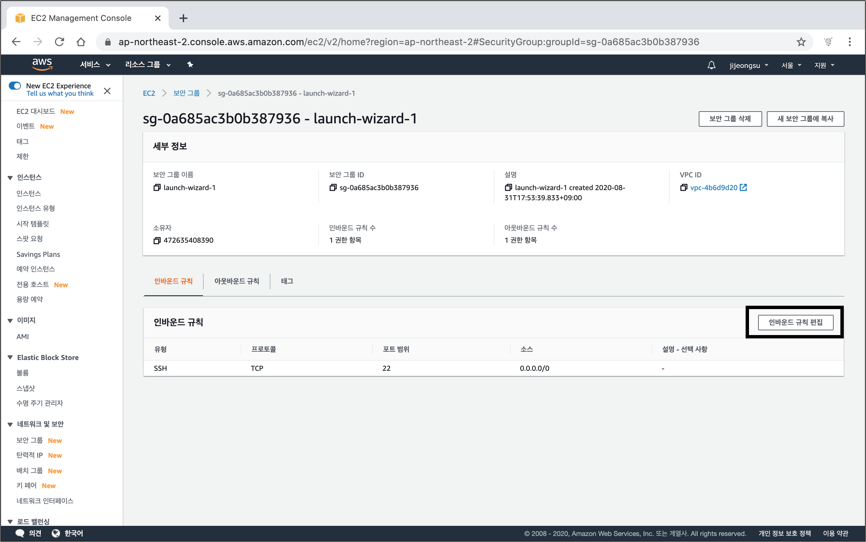Open the notifications bell icon
The image size is (866, 542).
click(x=711, y=65)
